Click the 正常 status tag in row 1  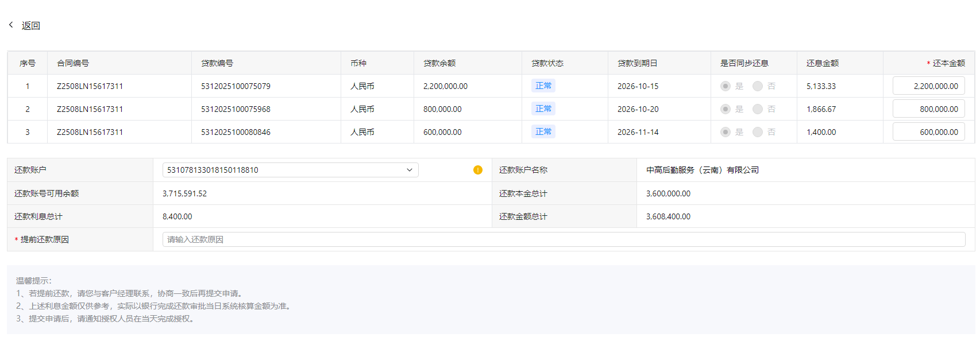tap(543, 86)
